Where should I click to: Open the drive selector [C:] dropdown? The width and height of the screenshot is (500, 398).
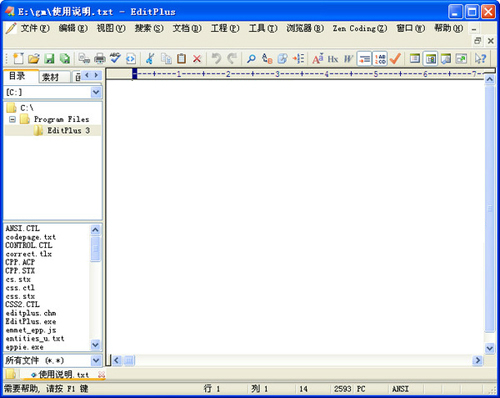(96, 92)
